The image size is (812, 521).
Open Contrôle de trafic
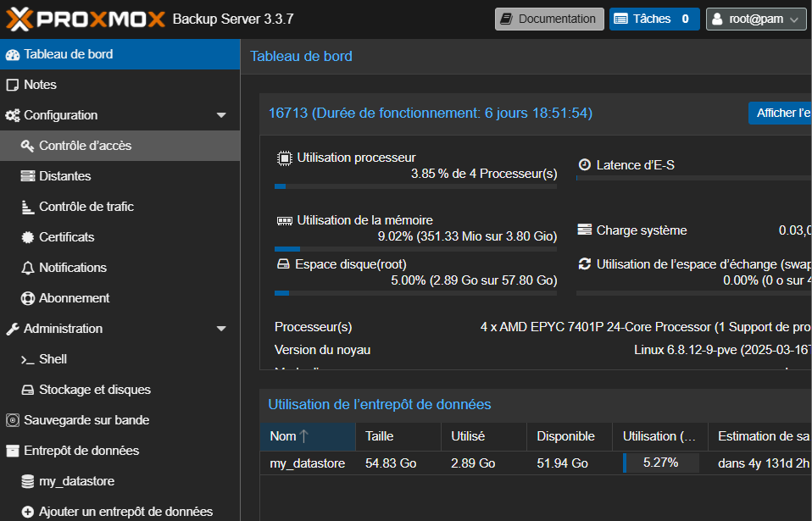(x=120, y=207)
